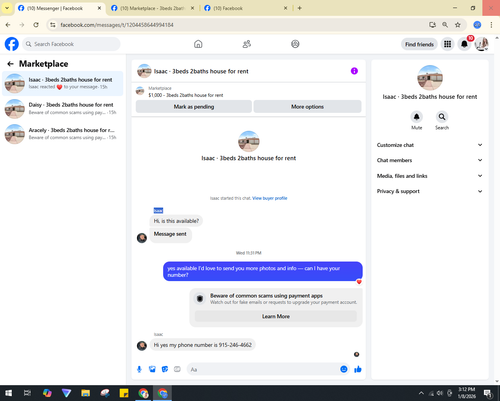Choose a sticker icon in composer
The width and height of the screenshot is (500, 401).
pyautogui.click(x=165, y=369)
